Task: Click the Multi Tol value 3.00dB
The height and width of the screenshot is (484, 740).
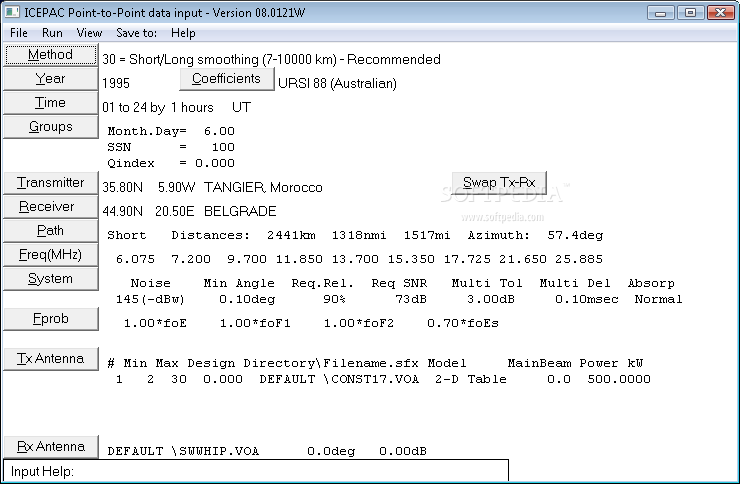Action: [x=491, y=300]
